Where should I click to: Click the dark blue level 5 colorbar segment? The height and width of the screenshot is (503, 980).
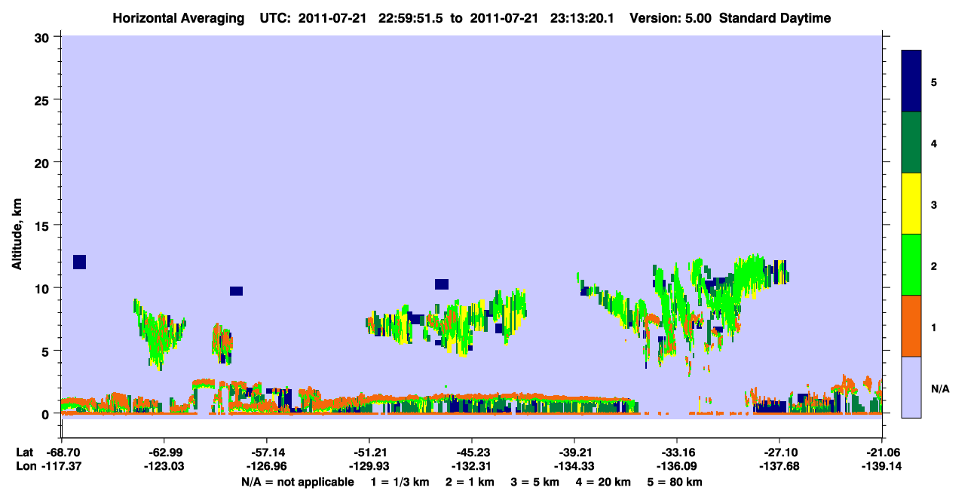point(911,81)
